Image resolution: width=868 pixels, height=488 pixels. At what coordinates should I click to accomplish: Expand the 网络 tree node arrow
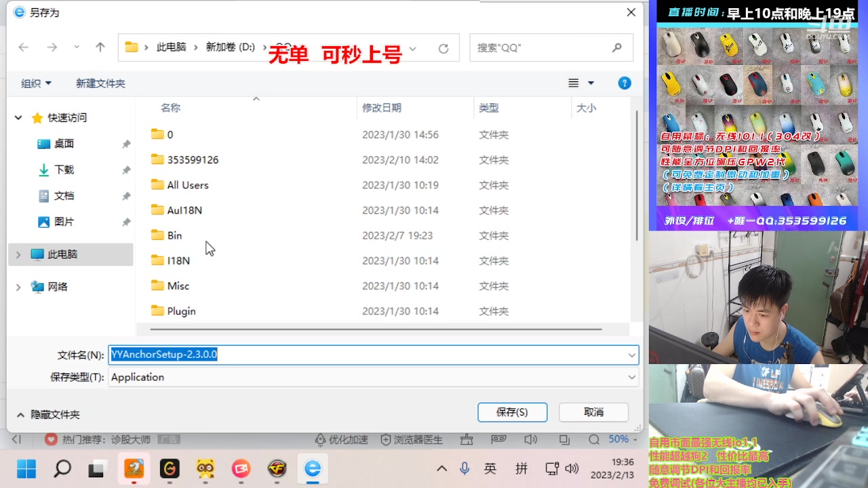coord(18,287)
